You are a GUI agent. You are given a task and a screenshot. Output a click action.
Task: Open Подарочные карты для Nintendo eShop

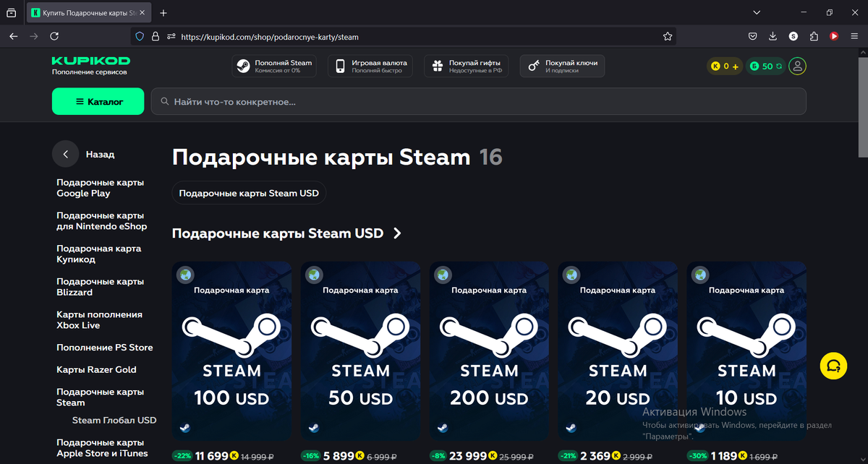[101, 221]
